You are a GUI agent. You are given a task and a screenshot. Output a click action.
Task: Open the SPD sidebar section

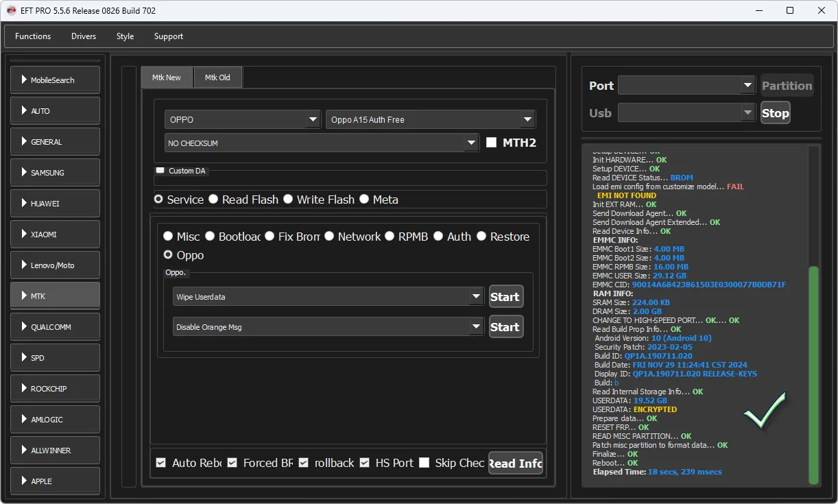[x=55, y=358]
